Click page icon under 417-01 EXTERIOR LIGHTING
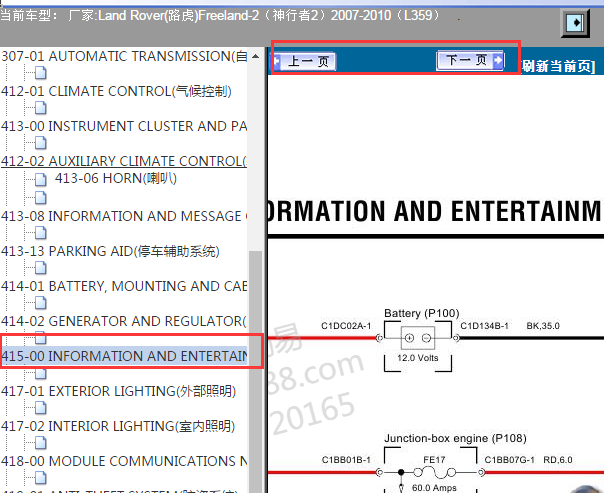This screenshot has width=604, height=493. pyautogui.click(x=40, y=408)
